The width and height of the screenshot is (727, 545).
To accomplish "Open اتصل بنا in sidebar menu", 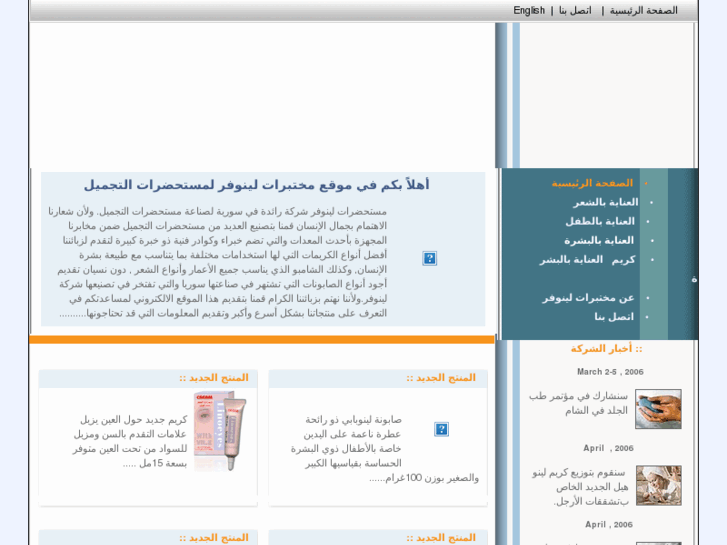I will pos(614,317).
